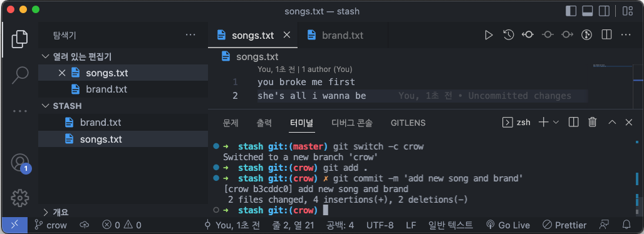Open changes with next revision icon
The height and width of the screenshot is (234, 644).
(567, 35)
